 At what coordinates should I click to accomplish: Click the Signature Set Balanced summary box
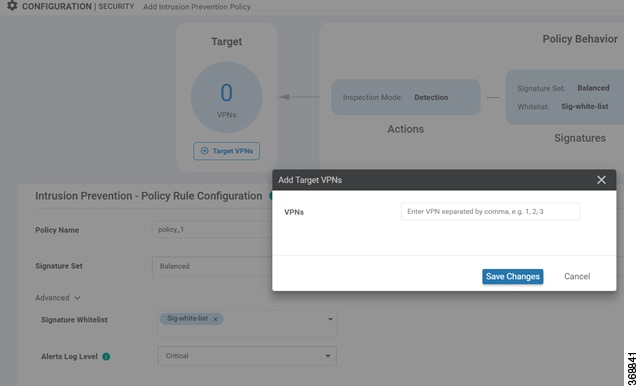565,97
